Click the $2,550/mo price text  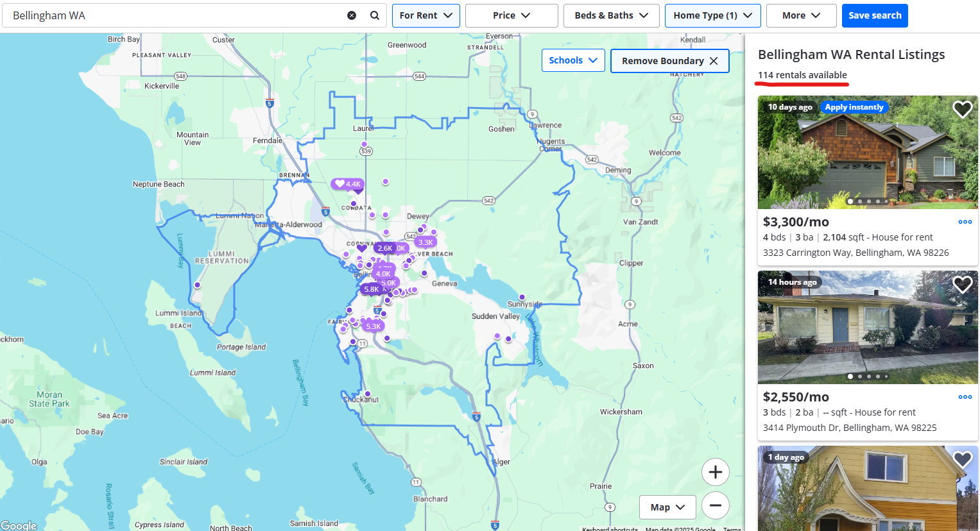coord(796,397)
